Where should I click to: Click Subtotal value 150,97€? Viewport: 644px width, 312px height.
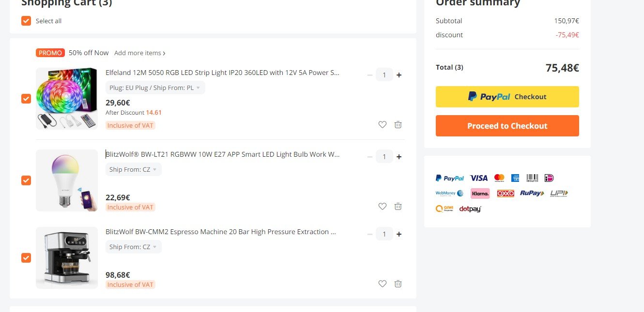tap(567, 21)
